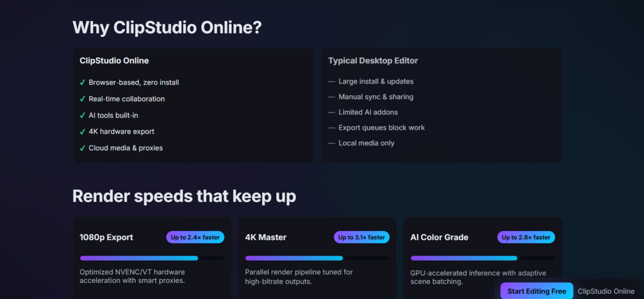Click the ClipStudio Online label beside Start Editing Free
This screenshot has width=644, height=299.
[x=606, y=291]
